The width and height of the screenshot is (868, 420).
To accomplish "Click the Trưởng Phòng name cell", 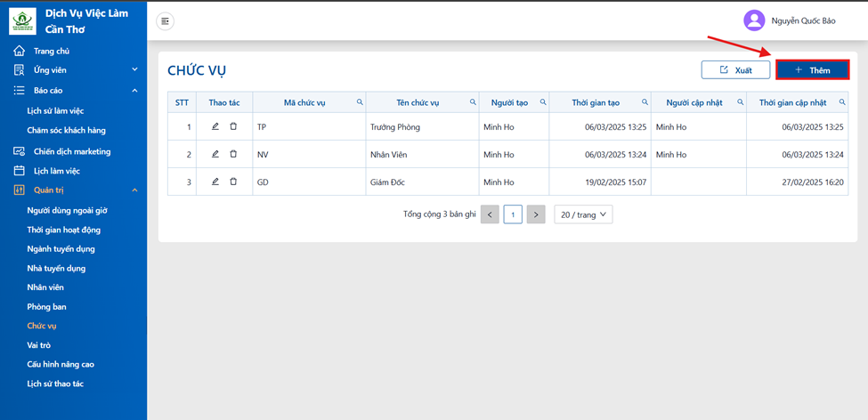I will coord(422,126).
